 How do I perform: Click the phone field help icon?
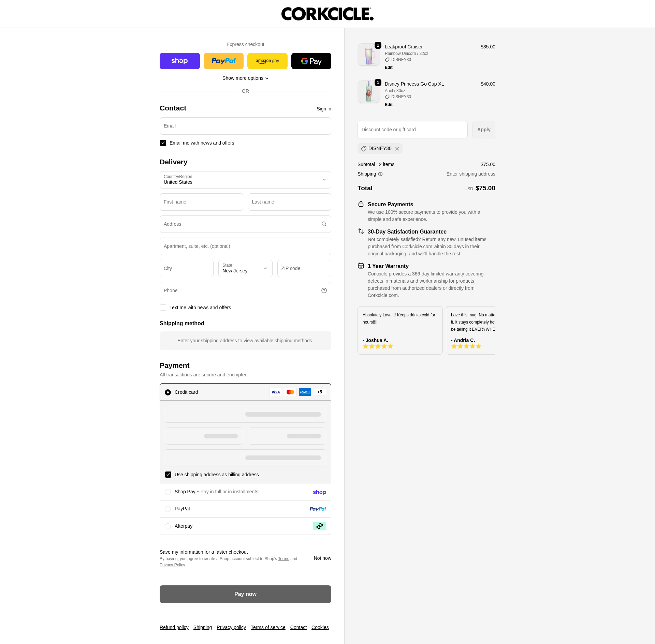[324, 290]
